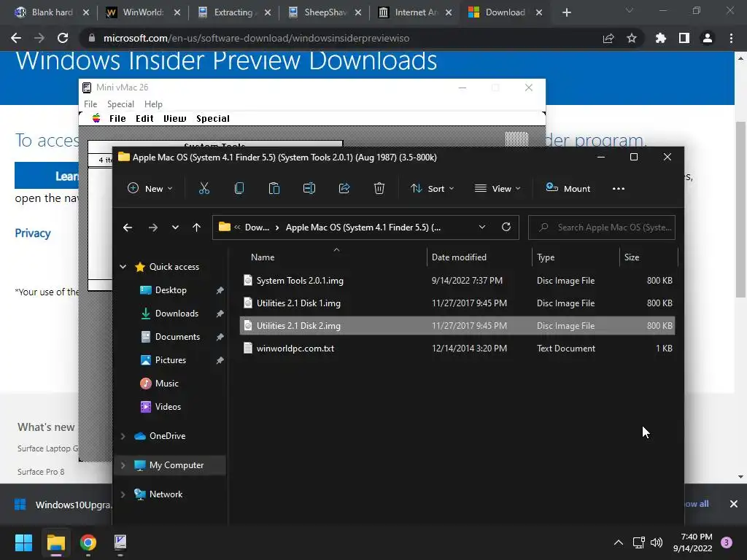Click the Learn more button on Microsoft page
The height and width of the screenshot is (560, 747).
pos(47,176)
